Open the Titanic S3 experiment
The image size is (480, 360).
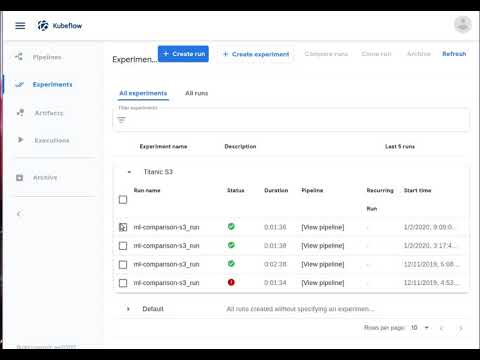158,172
